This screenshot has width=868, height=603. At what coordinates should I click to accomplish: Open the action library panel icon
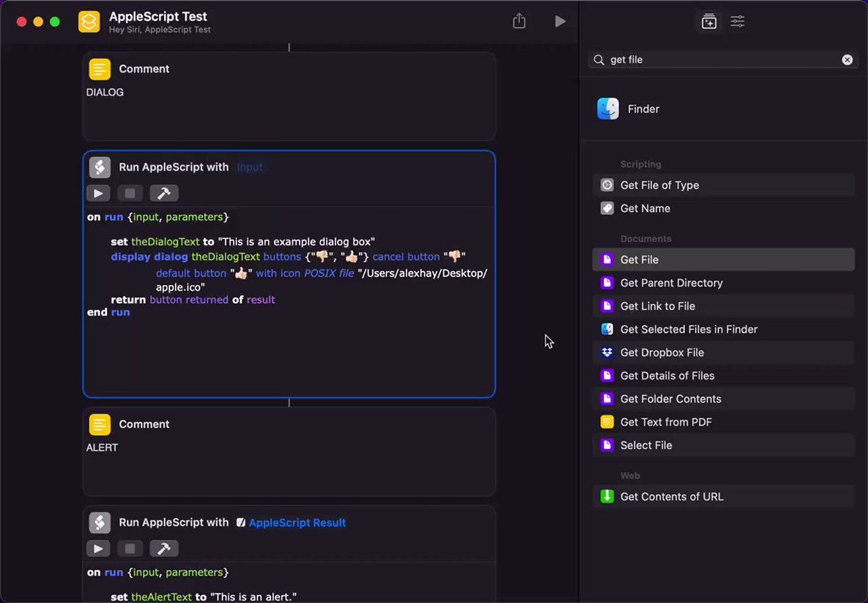(709, 22)
